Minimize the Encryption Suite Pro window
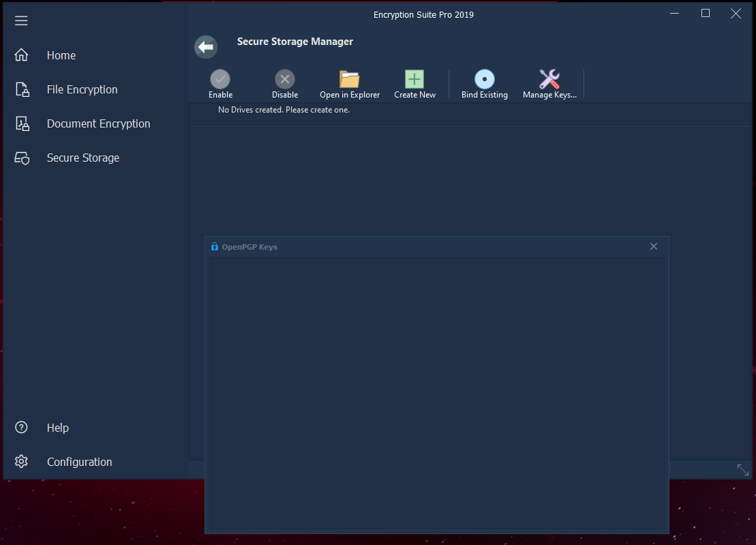756x545 pixels. tap(674, 14)
